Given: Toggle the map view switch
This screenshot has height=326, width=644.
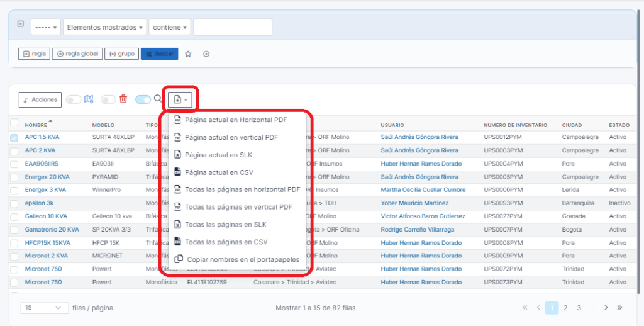Looking at the screenshot, I should tap(74, 99).
